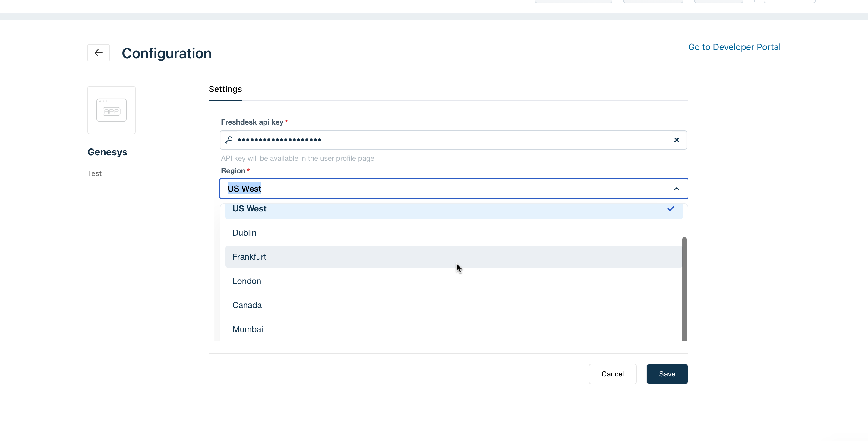Click the key icon in the api key field

(x=229, y=140)
